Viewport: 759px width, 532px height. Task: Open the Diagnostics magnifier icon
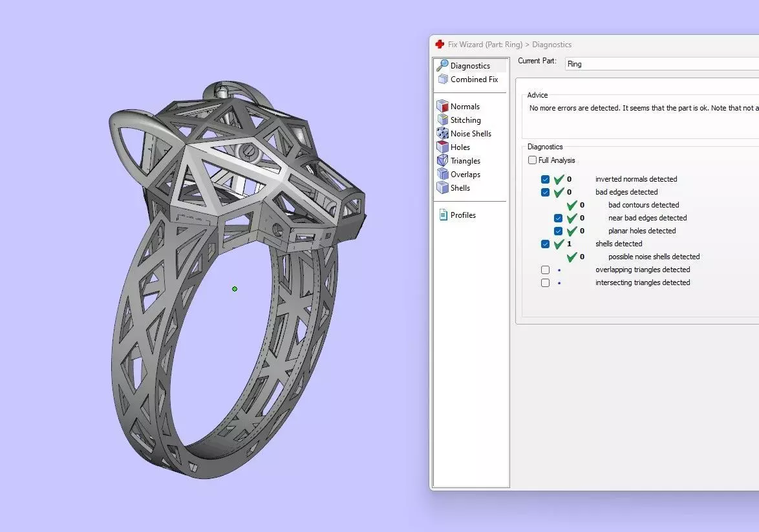(x=442, y=65)
